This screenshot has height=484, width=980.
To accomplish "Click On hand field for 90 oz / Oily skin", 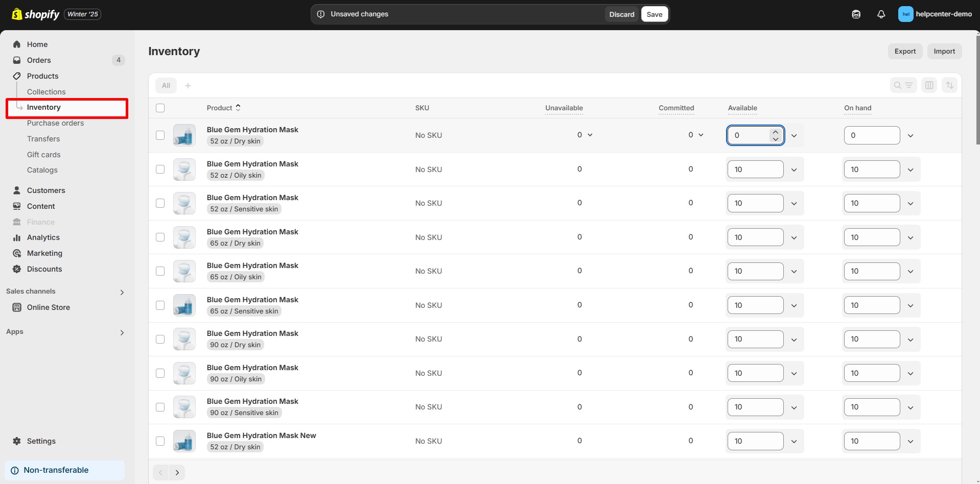I will click(x=872, y=373).
